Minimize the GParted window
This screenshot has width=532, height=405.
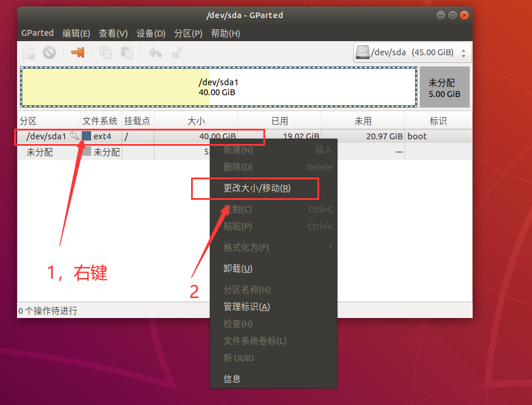pyautogui.click(x=441, y=15)
